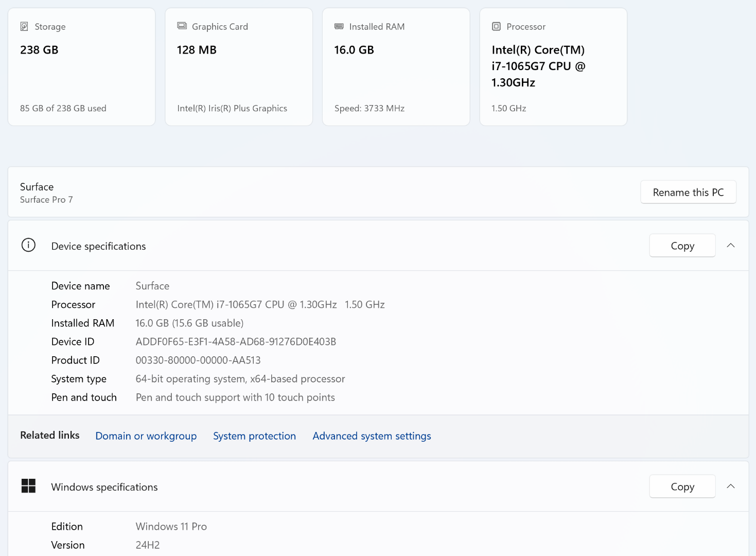Select '16.0 GB (15.6 GB usable)' value
Image resolution: width=756 pixels, height=556 pixels.
189,323
